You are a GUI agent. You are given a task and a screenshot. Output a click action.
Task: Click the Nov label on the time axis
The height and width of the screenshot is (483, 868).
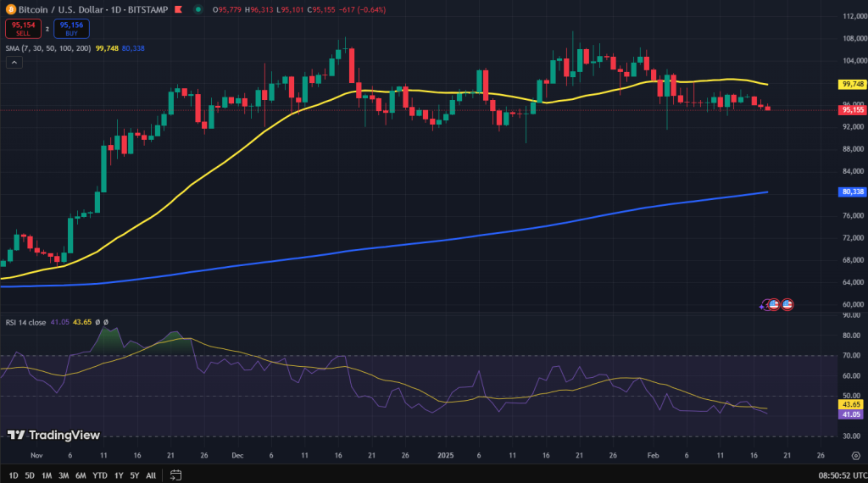(x=36, y=455)
